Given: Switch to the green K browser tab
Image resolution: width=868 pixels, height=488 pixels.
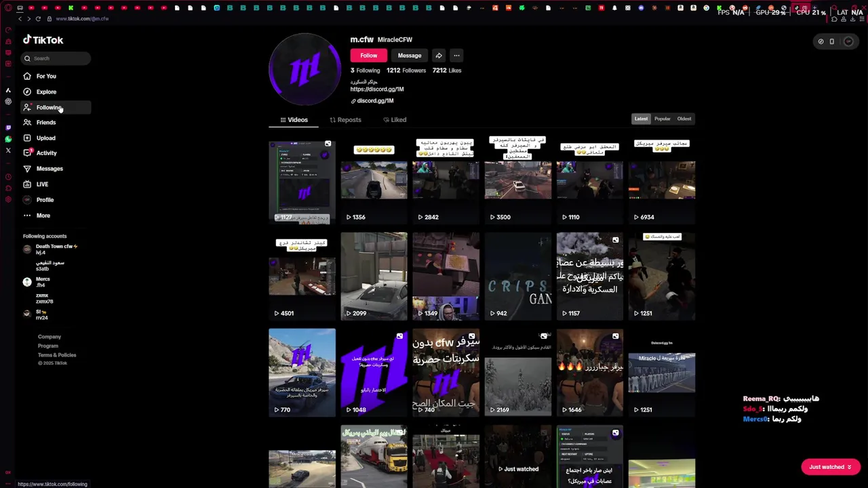Looking at the screenshot, I should pyautogui.click(x=71, y=8).
